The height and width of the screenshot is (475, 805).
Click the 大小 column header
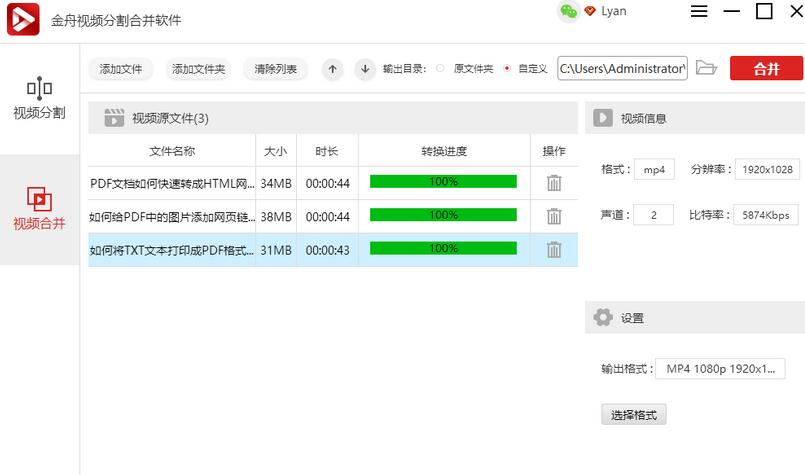tap(276, 151)
